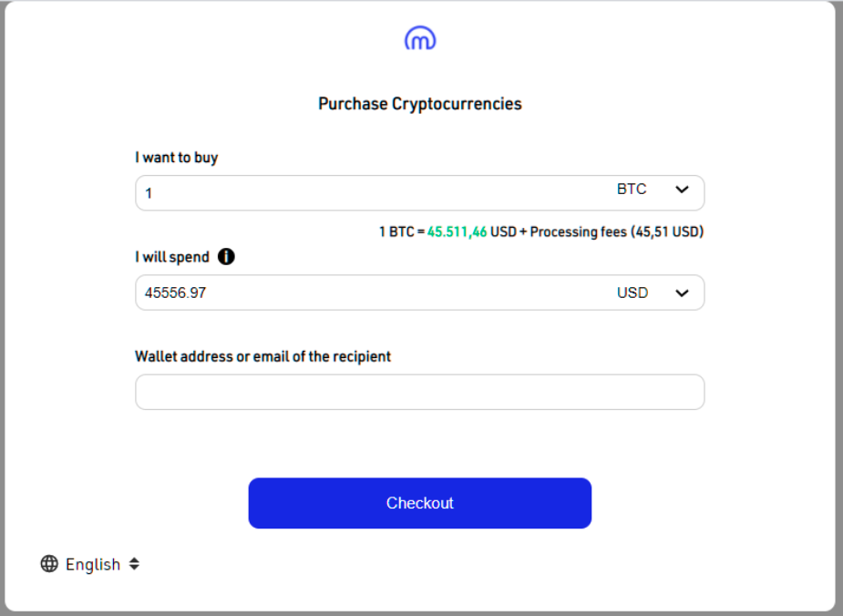843x616 pixels.
Task: Expand the USD dropdown chevron
Action: coord(682,293)
